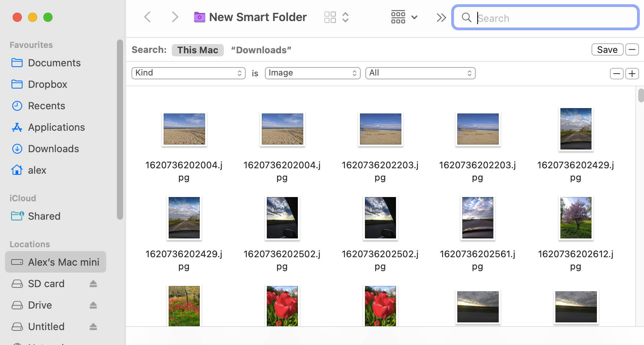Eject the SD card
The height and width of the screenshot is (345, 644).
[93, 284]
